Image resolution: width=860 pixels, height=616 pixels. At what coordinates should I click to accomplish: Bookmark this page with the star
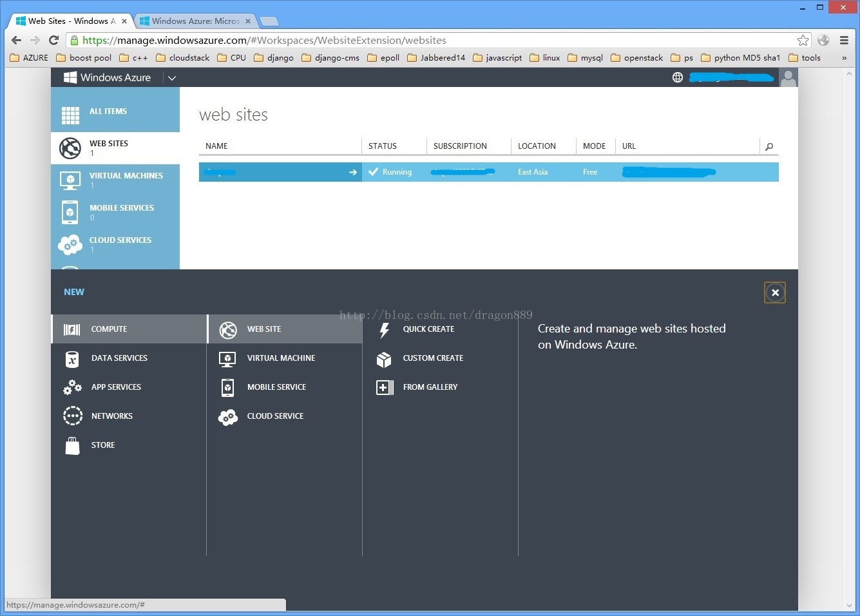[x=803, y=41]
